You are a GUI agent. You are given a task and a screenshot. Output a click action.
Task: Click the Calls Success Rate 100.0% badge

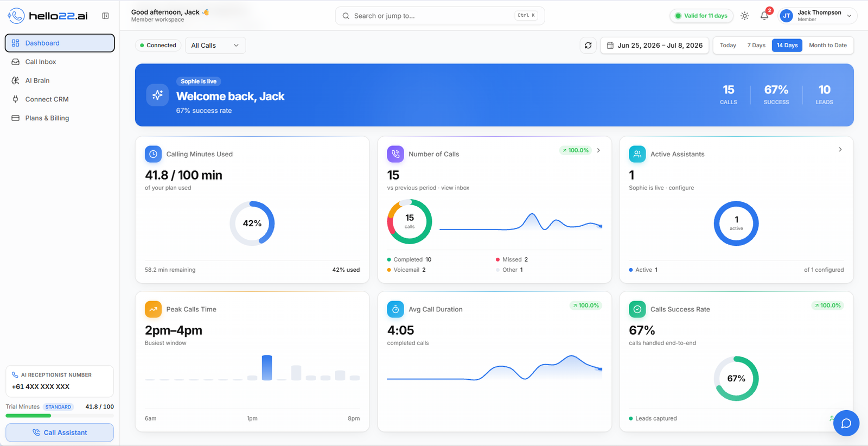pos(828,305)
